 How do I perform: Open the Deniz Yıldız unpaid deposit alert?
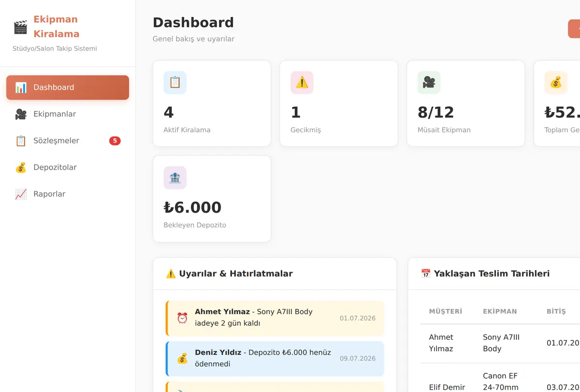click(x=275, y=359)
